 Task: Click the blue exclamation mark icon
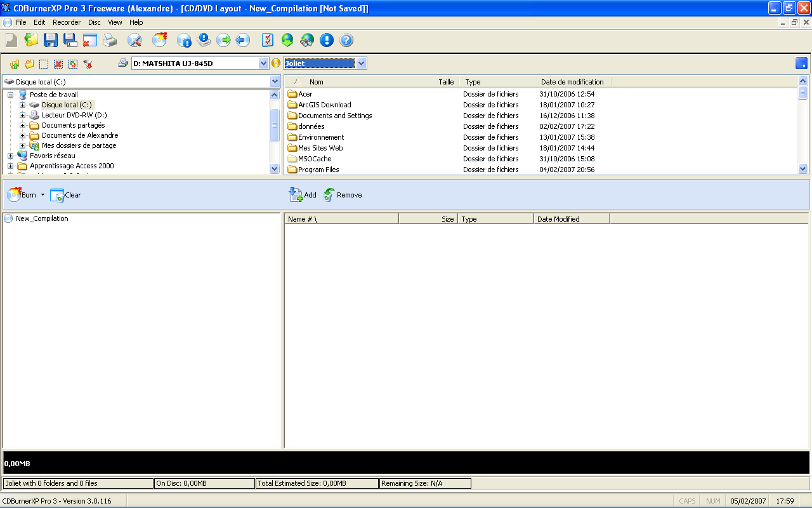click(x=327, y=40)
